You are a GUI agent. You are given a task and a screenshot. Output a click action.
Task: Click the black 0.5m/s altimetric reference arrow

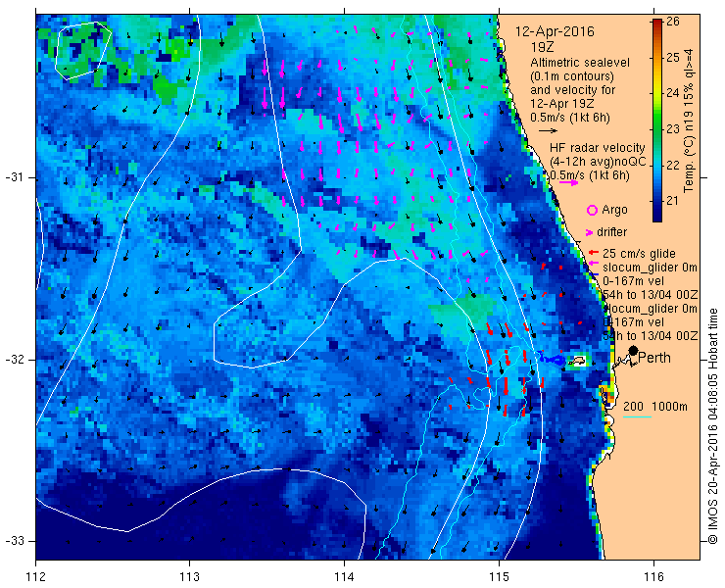coord(549,131)
